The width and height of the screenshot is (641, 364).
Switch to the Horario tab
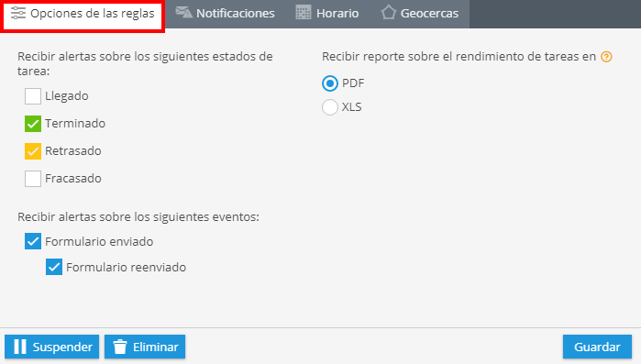pyautogui.click(x=327, y=14)
